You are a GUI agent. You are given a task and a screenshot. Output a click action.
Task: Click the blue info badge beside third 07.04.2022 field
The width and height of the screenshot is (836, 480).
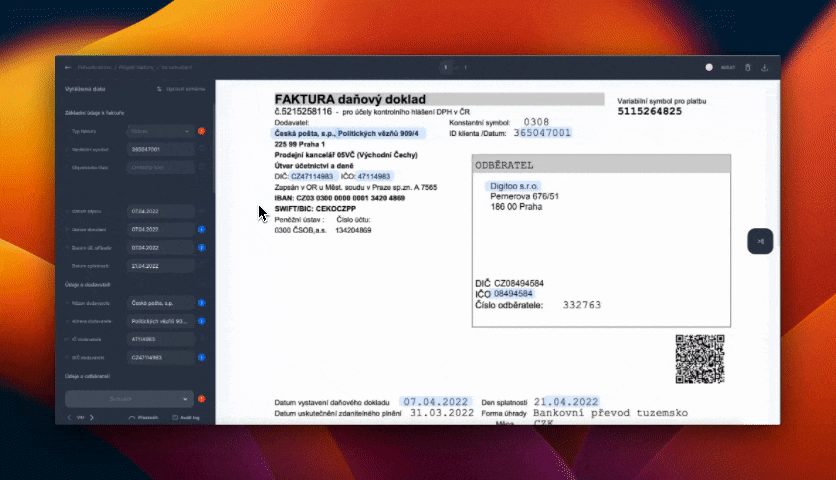202,247
